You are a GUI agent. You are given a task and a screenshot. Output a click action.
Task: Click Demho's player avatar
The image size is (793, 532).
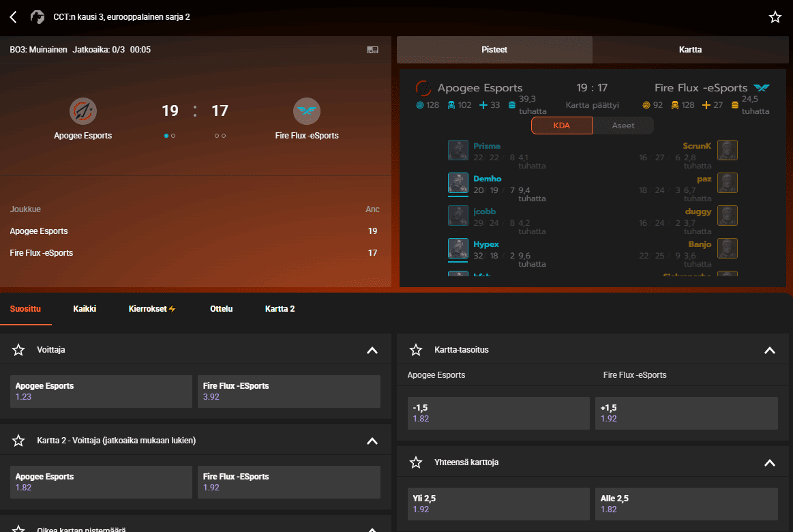(x=458, y=183)
